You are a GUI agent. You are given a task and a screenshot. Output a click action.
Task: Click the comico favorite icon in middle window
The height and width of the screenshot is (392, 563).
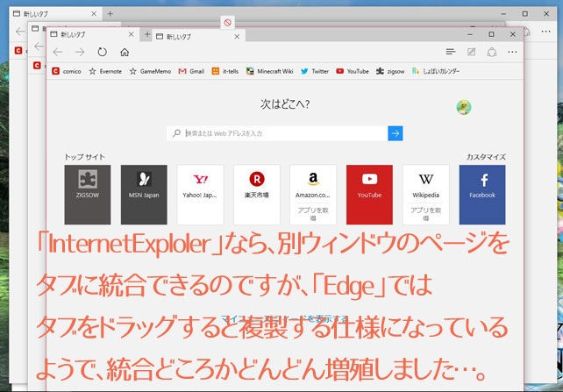(x=37, y=65)
